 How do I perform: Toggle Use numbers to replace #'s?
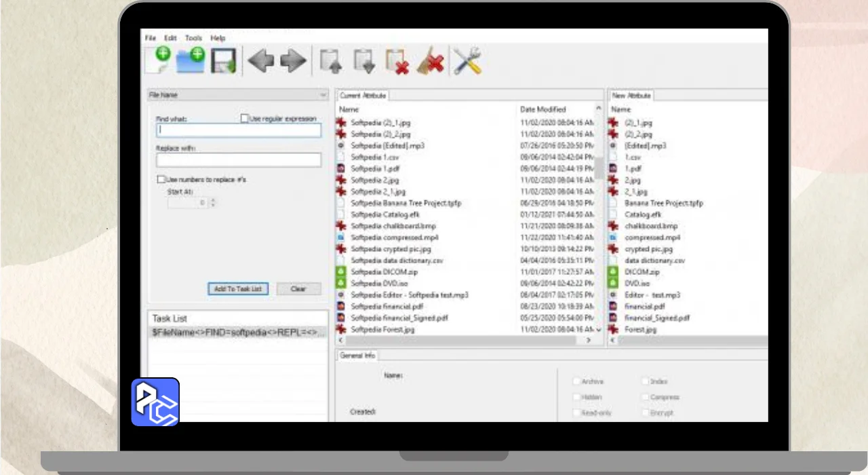161,180
